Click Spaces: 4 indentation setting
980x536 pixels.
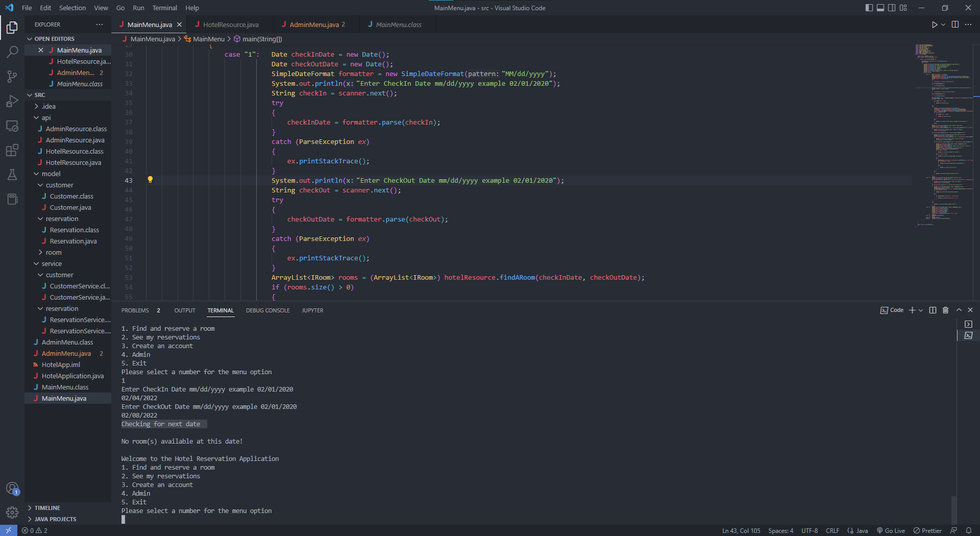click(x=780, y=530)
